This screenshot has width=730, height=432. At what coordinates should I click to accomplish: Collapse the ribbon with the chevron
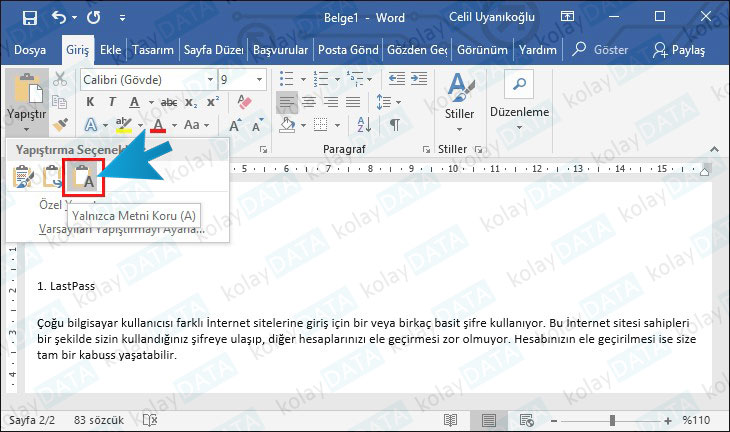tap(714, 149)
